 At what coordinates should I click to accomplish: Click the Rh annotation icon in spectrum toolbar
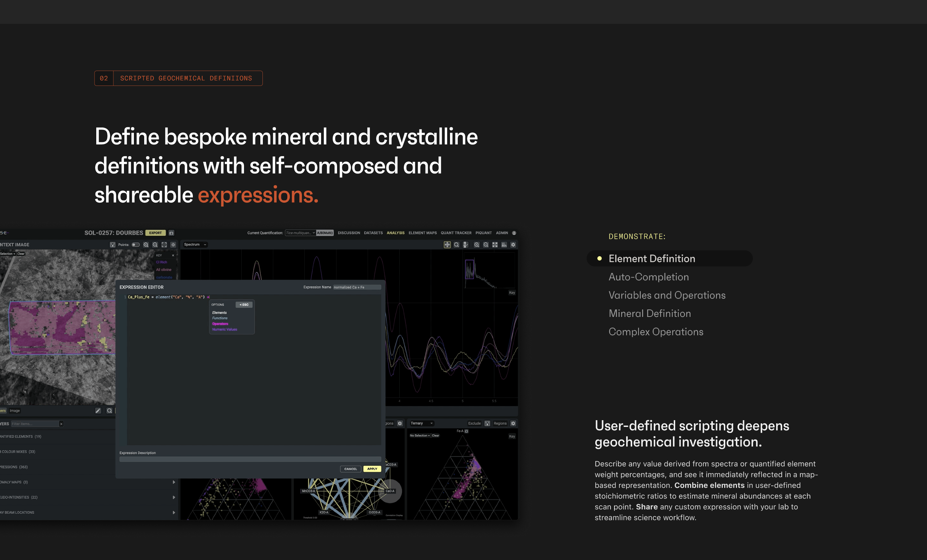pos(504,245)
